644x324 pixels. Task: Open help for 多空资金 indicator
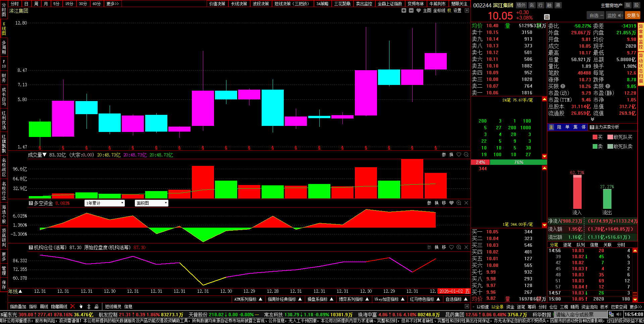[31, 203]
